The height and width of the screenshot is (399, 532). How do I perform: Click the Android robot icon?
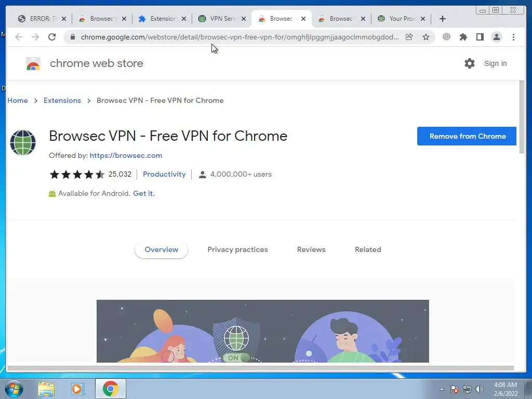[52, 194]
